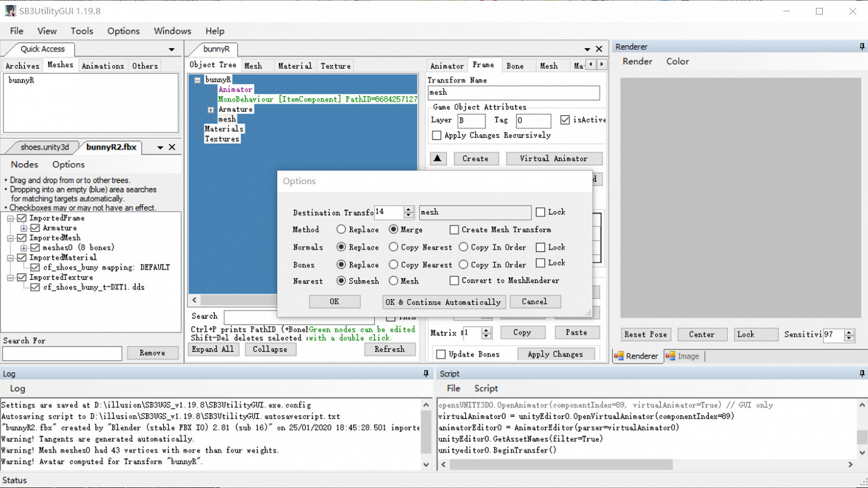868x488 pixels.
Task: Click the up-arrow triangle button beside Create
Action: tap(438, 159)
